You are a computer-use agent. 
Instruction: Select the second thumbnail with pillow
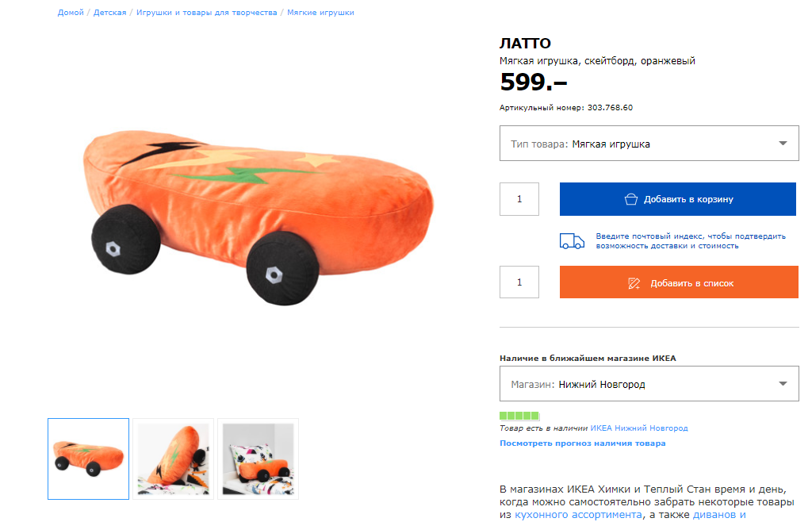click(173, 459)
